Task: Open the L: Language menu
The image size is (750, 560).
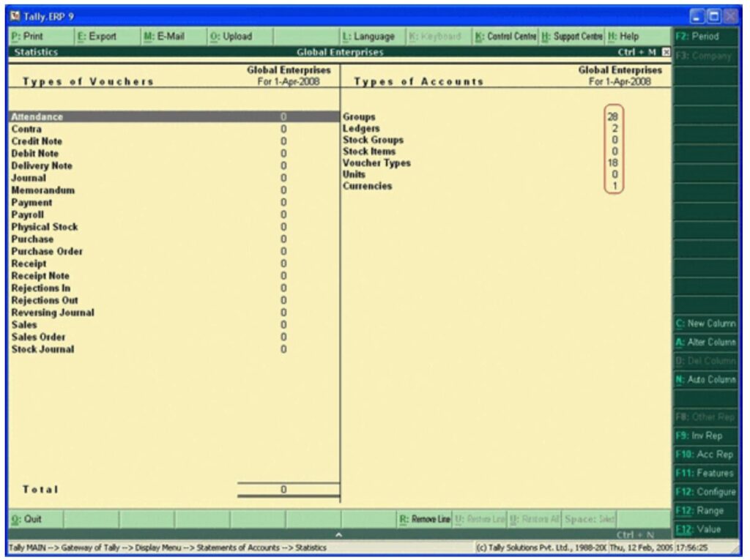Action: [x=372, y=37]
